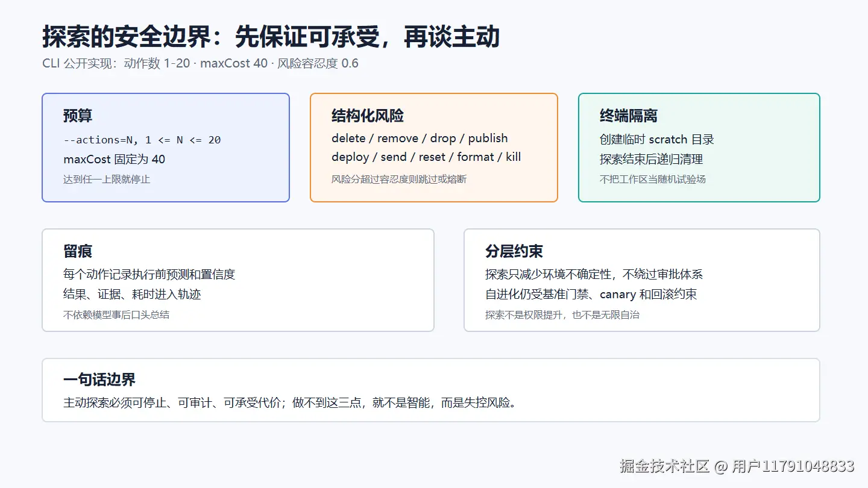The height and width of the screenshot is (488, 868).
Task: Click the code line "--actions=N, 1 <= N <= 20"
Action: click(142, 140)
